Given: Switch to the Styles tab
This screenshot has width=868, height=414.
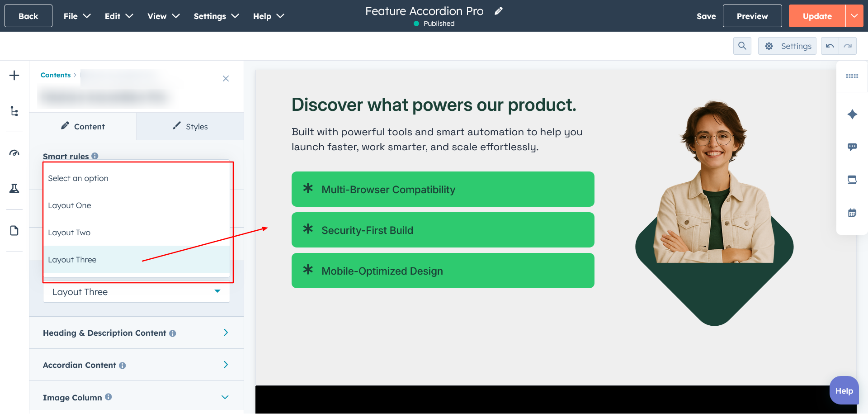Looking at the screenshot, I should (190, 127).
